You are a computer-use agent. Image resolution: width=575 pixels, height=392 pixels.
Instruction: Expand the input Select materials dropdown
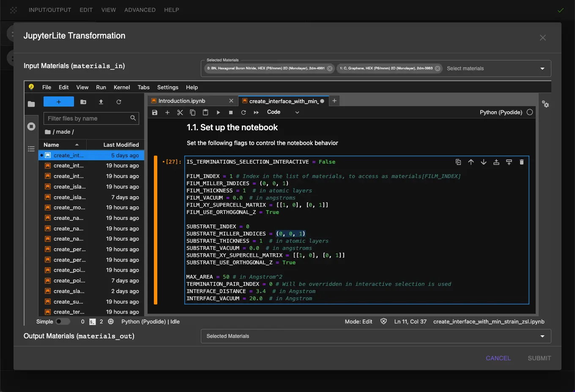coord(542,69)
